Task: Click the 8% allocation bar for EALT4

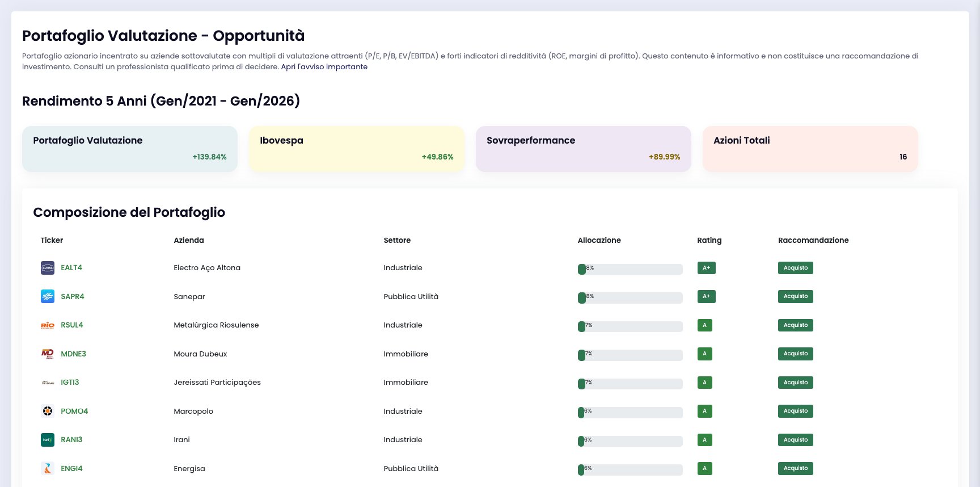Action: (630, 269)
